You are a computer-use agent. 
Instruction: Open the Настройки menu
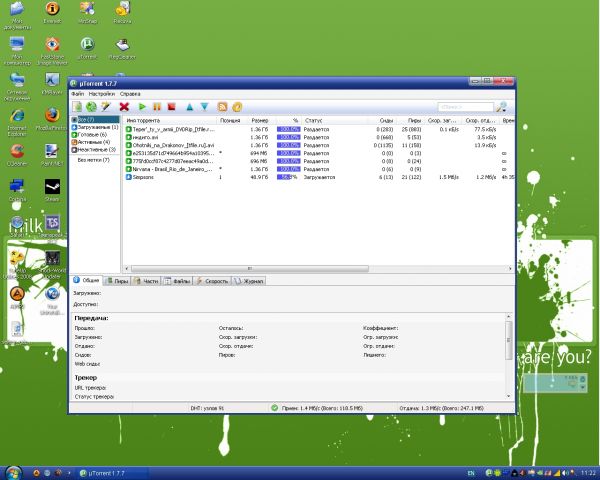(101, 93)
